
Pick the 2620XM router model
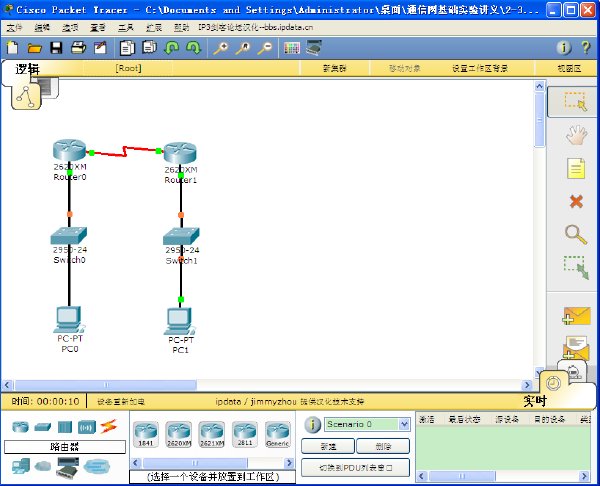click(179, 434)
